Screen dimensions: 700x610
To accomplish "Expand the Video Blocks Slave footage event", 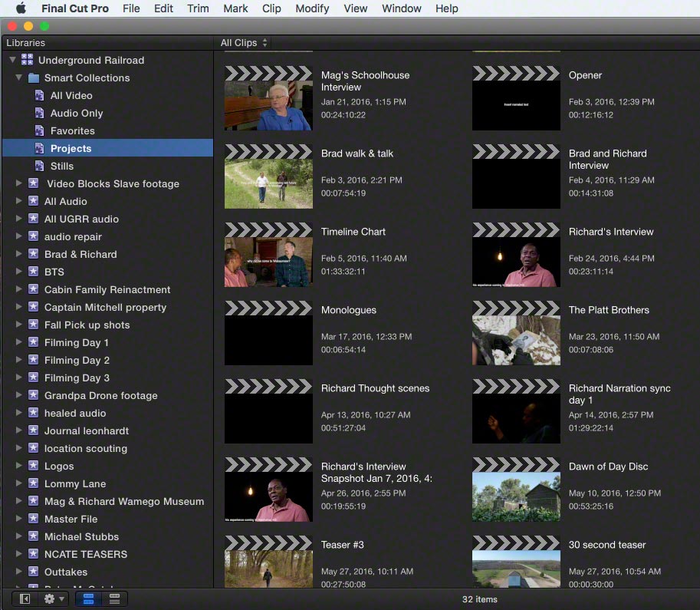I will coord(18,183).
